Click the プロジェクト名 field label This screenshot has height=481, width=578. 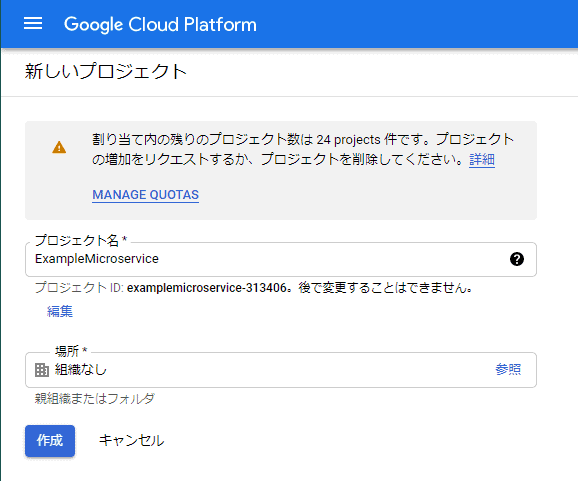coord(81,240)
